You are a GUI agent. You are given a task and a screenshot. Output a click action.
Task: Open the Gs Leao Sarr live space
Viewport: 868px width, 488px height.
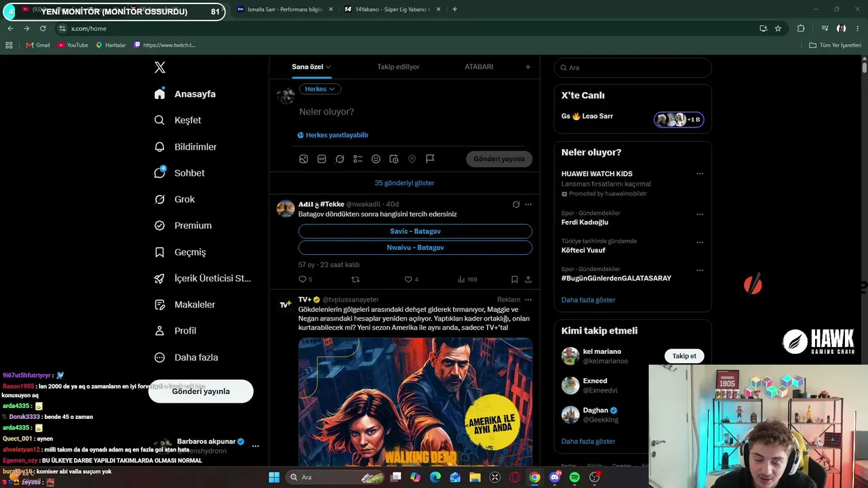pos(633,116)
